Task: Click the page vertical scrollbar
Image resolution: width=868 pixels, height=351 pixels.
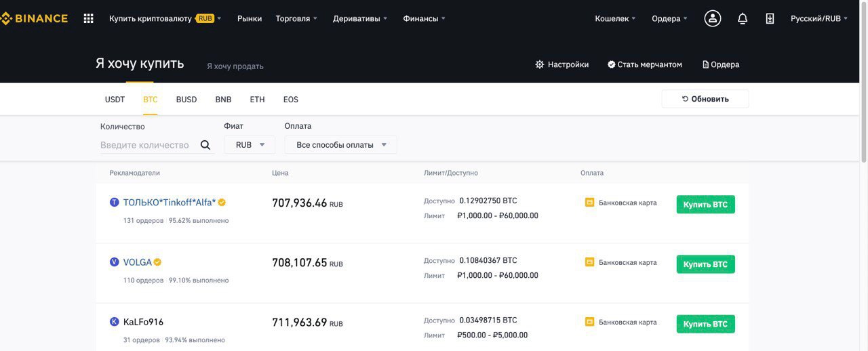Action: point(864,81)
